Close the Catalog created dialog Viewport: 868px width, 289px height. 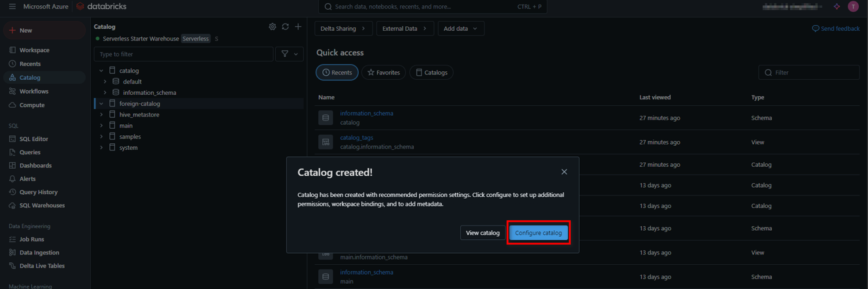pos(564,172)
